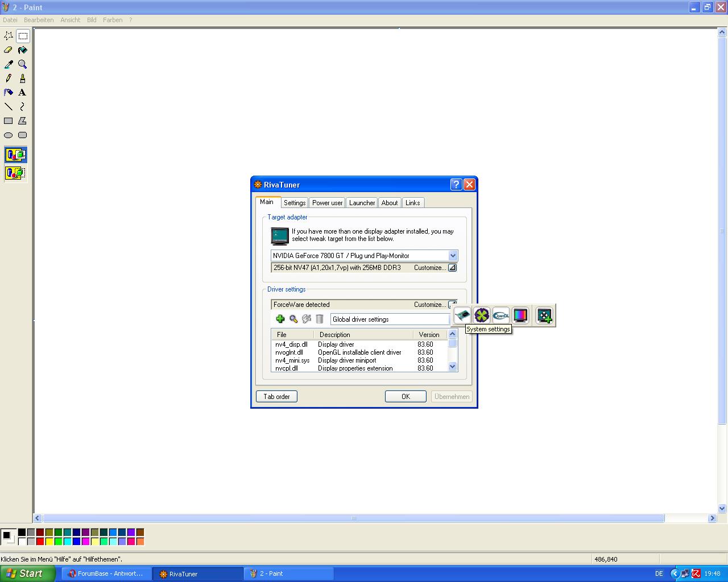Select the Text tool marked A
The width and height of the screenshot is (728, 582).
tap(23, 93)
